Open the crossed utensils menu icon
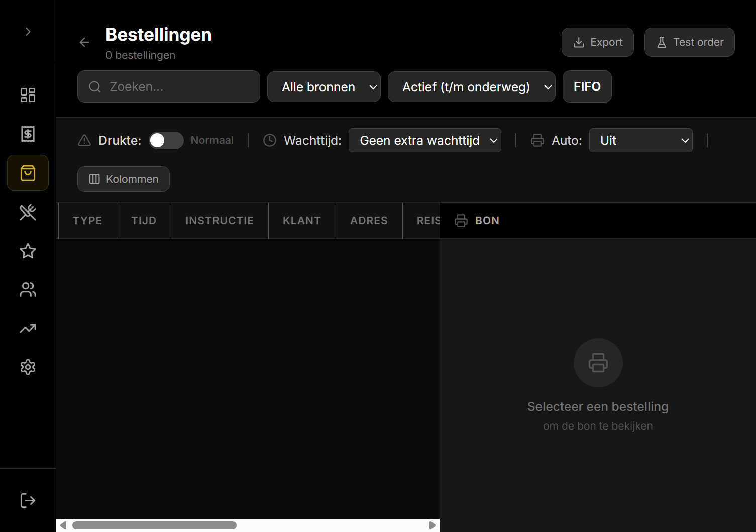The height and width of the screenshot is (532, 756). [x=28, y=212]
